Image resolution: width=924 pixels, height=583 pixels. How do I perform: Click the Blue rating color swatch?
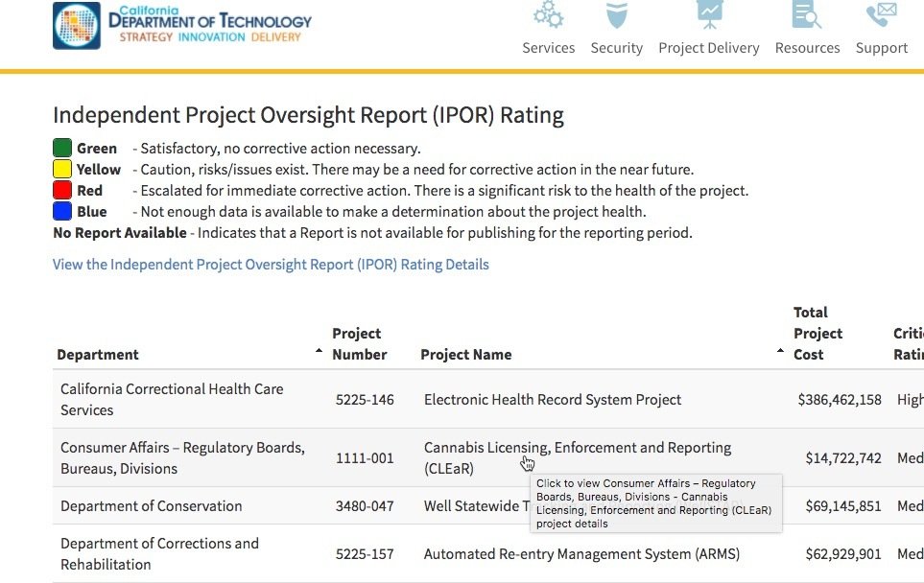(x=62, y=211)
